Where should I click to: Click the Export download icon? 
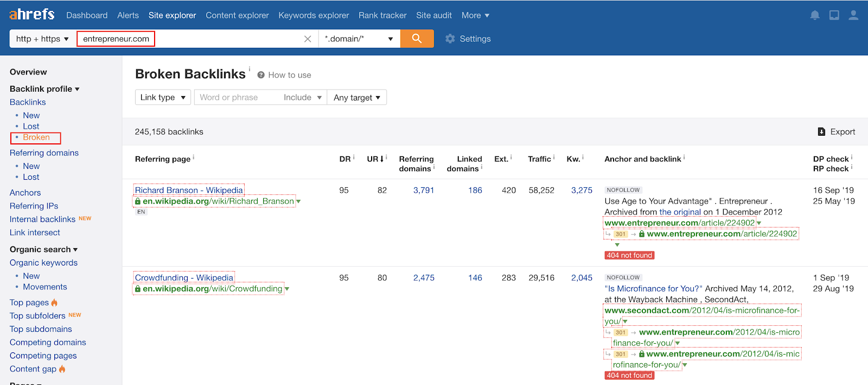[821, 132]
